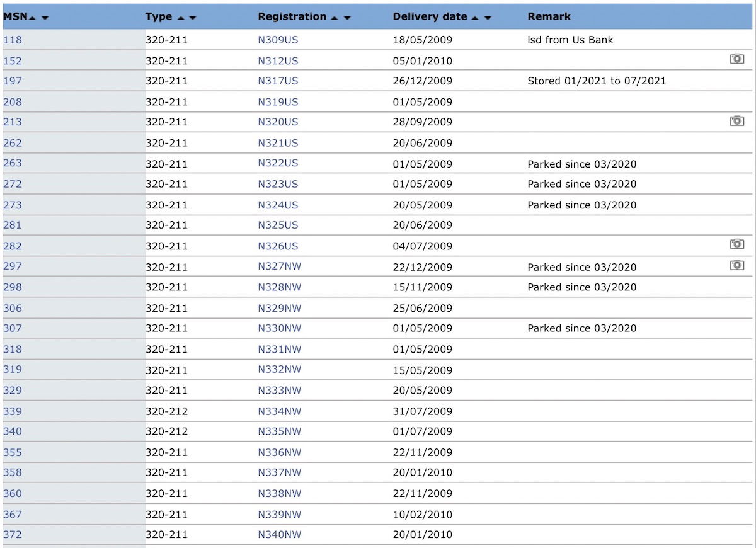Open registration N324US
756x548 pixels.
click(278, 205)
